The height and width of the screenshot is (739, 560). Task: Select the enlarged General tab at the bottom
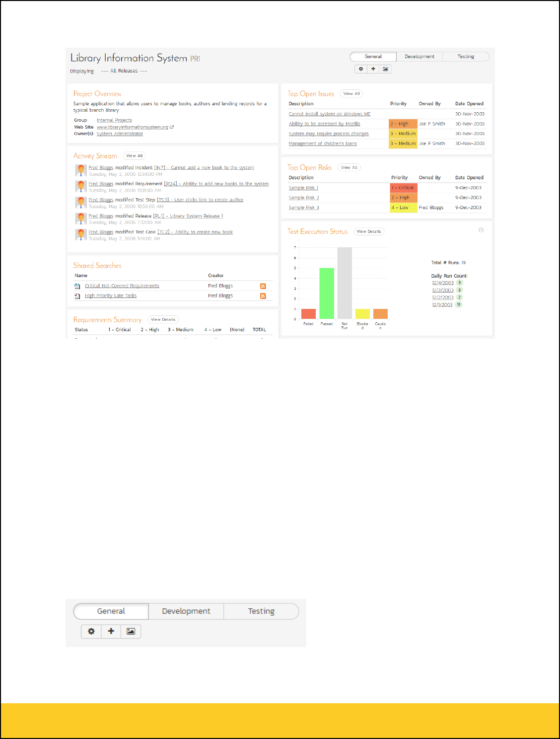click(x=111, y=611)
